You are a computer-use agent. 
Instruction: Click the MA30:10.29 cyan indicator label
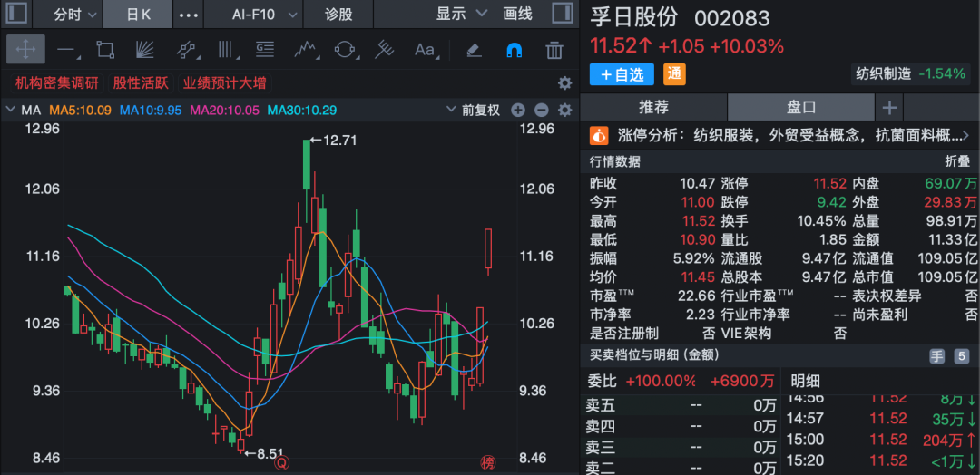302,111
